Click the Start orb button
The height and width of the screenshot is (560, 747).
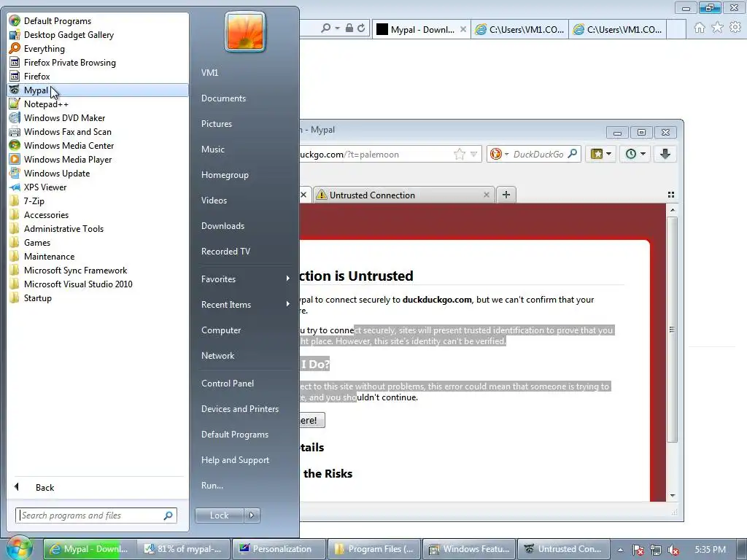tap(19, 548)
